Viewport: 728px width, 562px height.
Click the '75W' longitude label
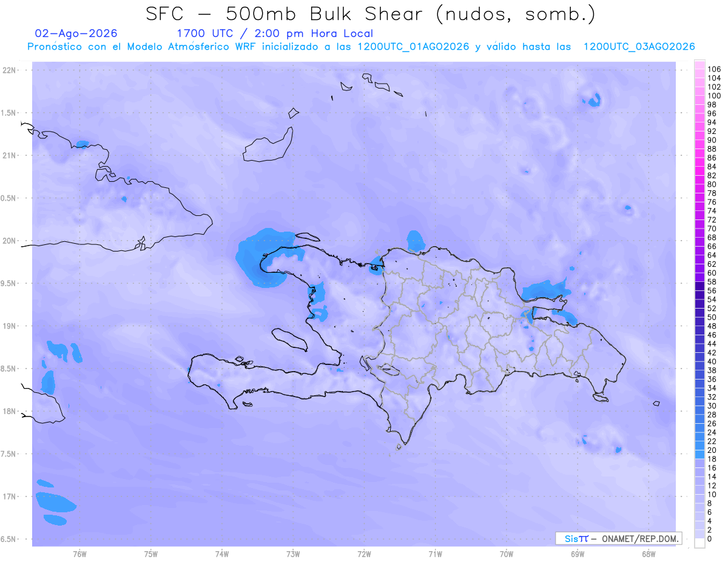coord(151,554)
